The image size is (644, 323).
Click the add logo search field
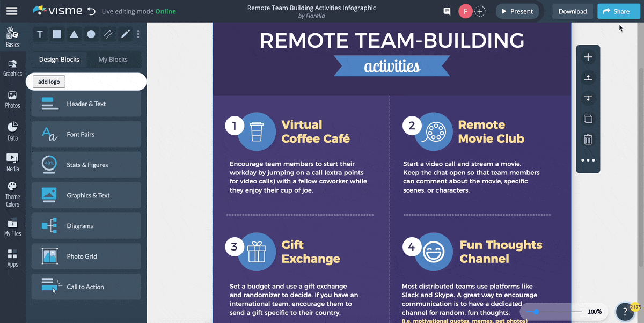coord(86,82)
